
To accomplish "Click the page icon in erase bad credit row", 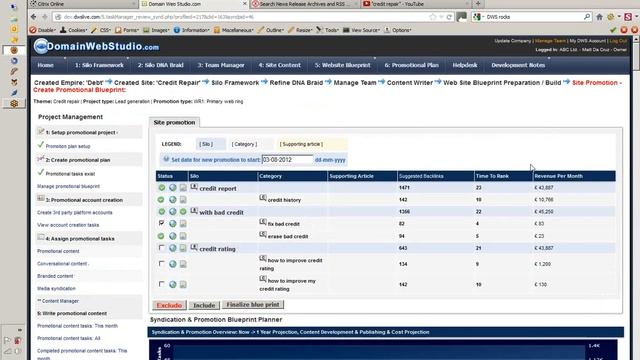I will click(183, 236).
